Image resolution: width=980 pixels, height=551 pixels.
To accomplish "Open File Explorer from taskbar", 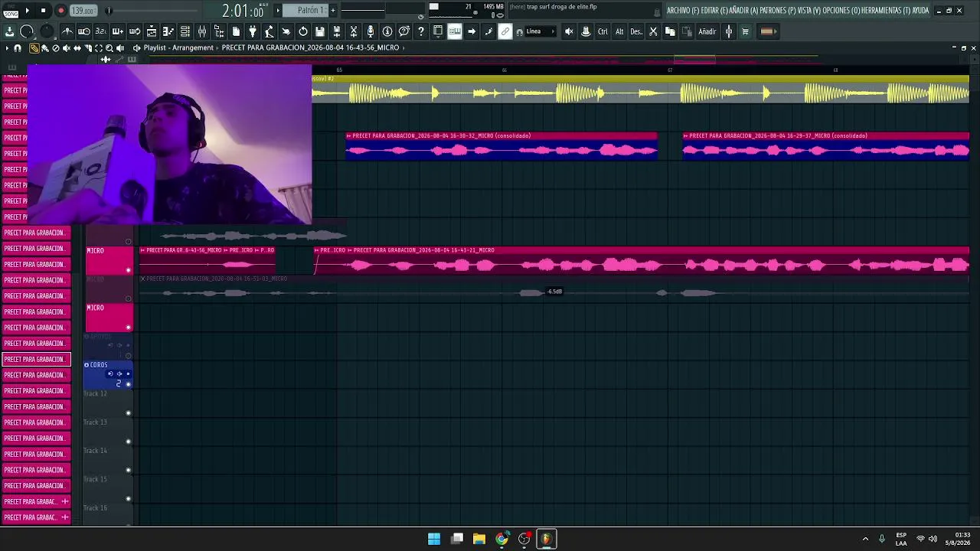I will [x=479, y=539].
